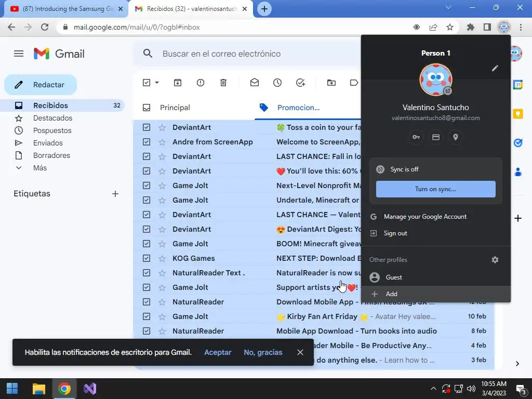Reload the page
This screenshot has height=399, width=532.
[x=45, y=27]
